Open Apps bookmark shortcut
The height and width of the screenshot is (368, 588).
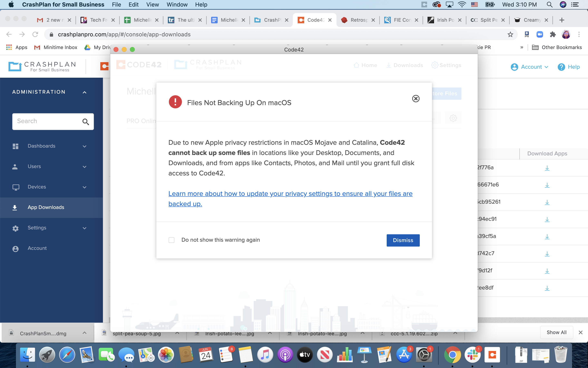tap(17, 47)
